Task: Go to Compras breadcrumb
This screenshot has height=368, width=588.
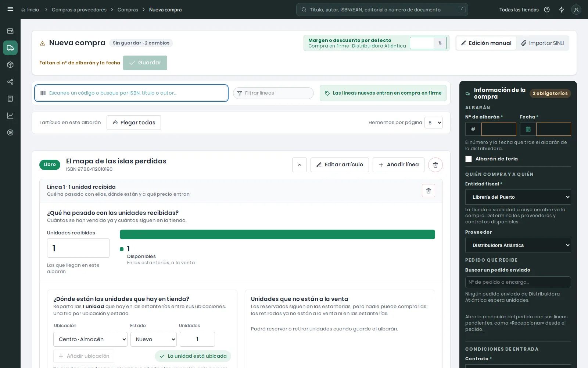Action: click(128, 10)
